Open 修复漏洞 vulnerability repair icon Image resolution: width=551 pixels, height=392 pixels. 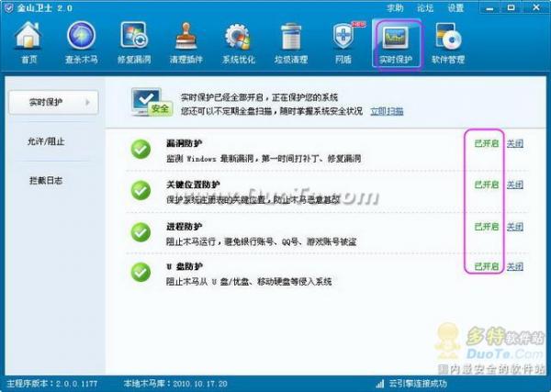tap(134, 43)
